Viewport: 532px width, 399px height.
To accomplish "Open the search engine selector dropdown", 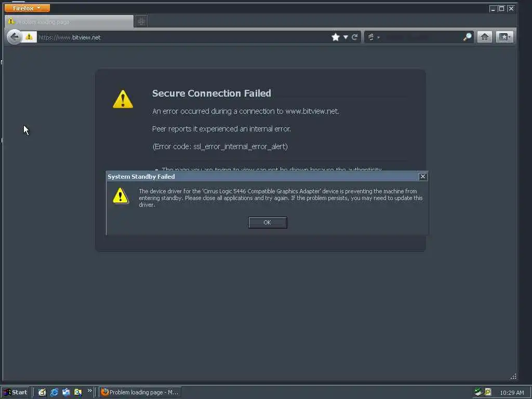I will click(373, 37).
